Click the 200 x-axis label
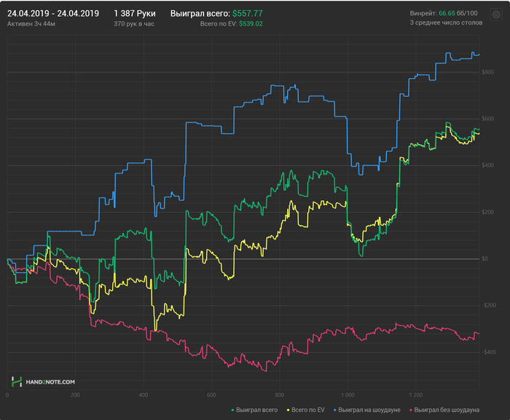The width and height of the screenshot is (510, 420). [75, 395]
